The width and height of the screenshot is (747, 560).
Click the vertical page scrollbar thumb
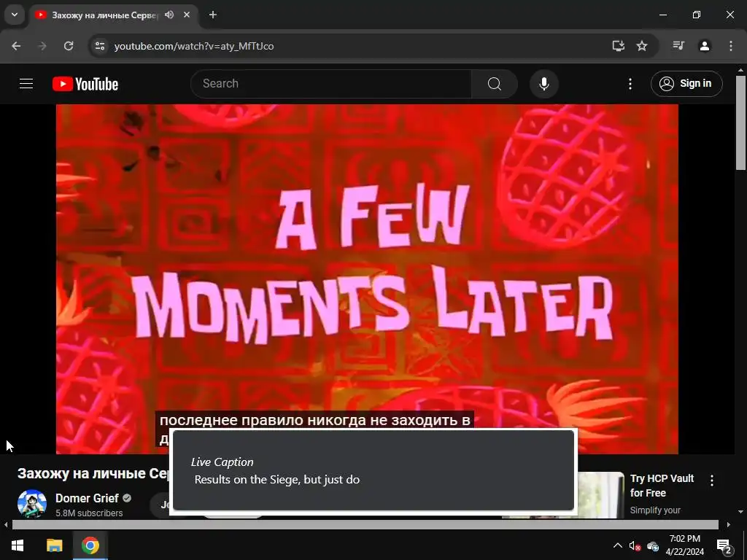coord(740,122)
